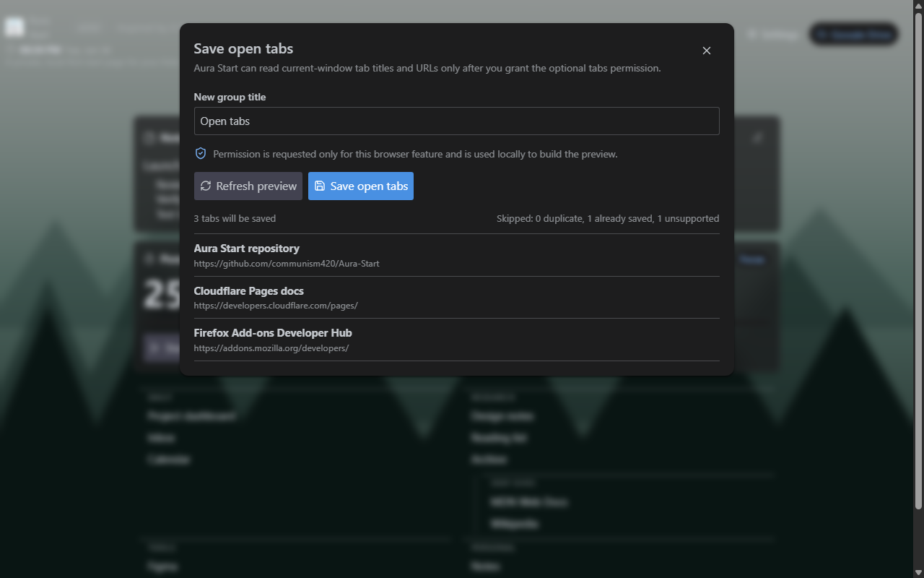Click the 'New group title' label
Screen dimensions: 924x578
click(x=230, y=97)
